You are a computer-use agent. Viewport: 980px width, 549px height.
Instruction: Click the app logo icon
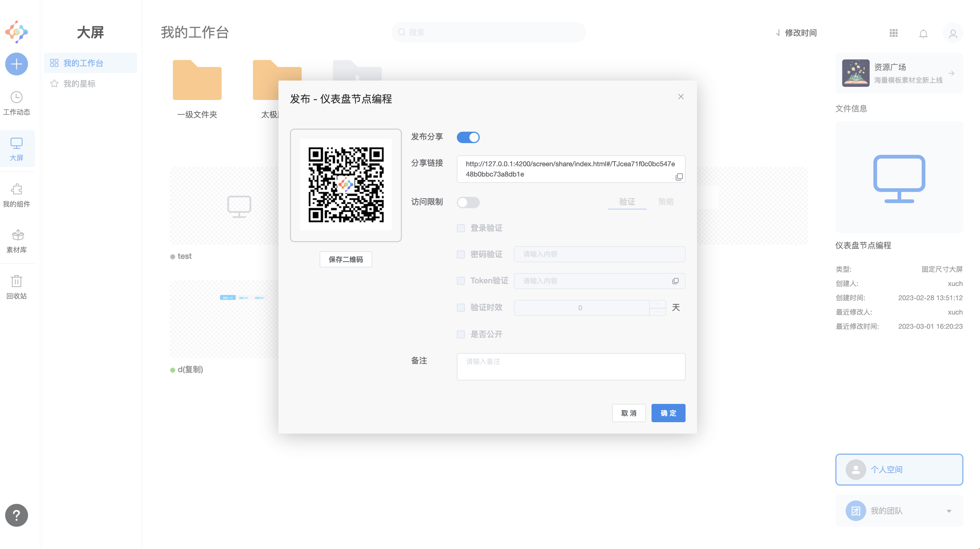16,32
